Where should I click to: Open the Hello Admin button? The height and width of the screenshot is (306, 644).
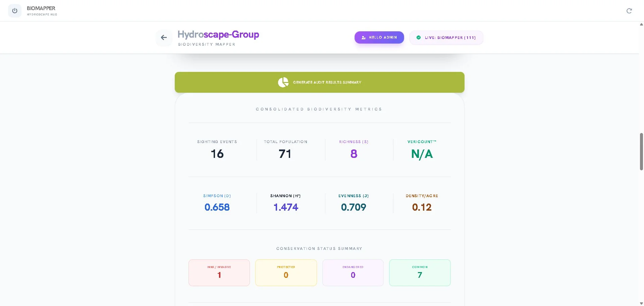pyautogui.click(x=379, y=38)
